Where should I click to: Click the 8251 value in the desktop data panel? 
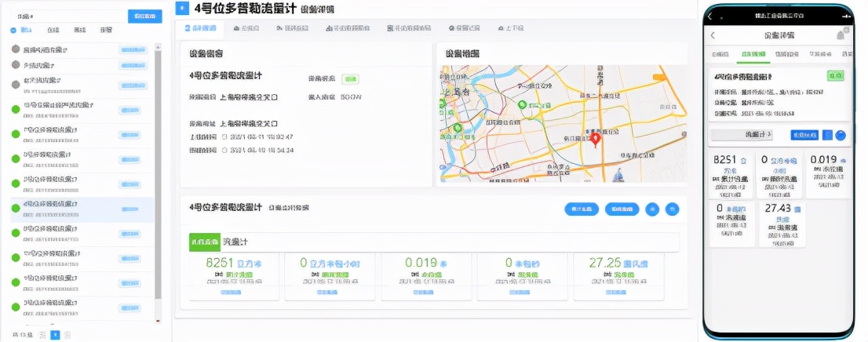pyautogui.click(x=219, y=263)
